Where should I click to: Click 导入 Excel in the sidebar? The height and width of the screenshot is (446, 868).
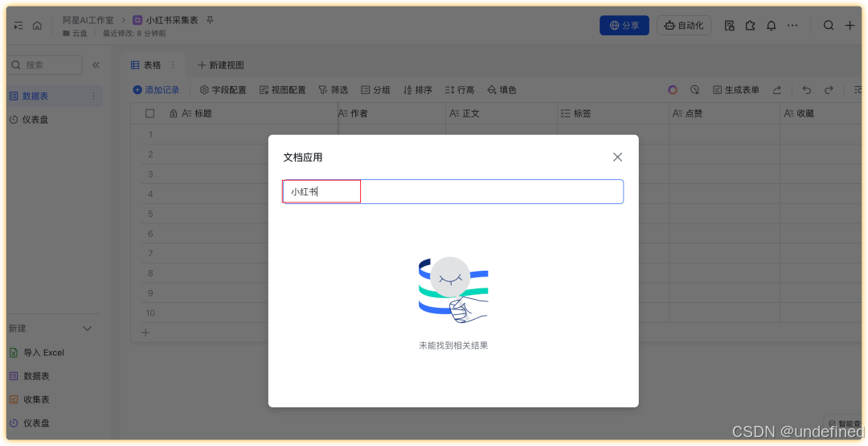coord(36,353)
